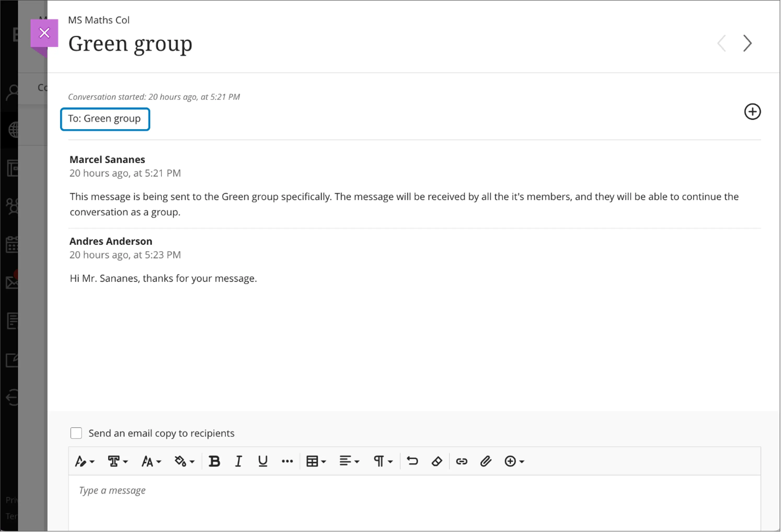Go to the next conversation arrow

tap(747, 43)
